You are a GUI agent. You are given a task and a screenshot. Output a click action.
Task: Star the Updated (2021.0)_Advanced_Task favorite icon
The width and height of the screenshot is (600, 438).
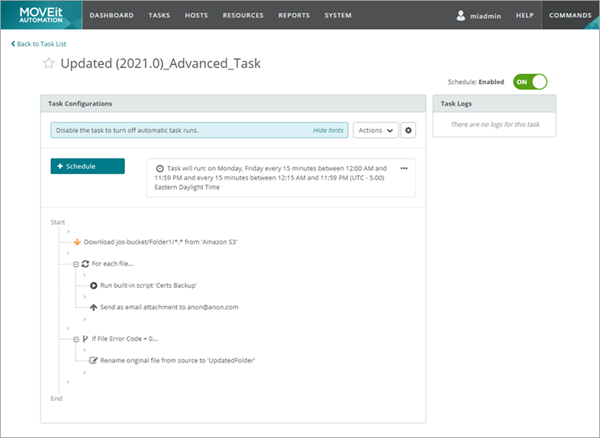[49, 63]
